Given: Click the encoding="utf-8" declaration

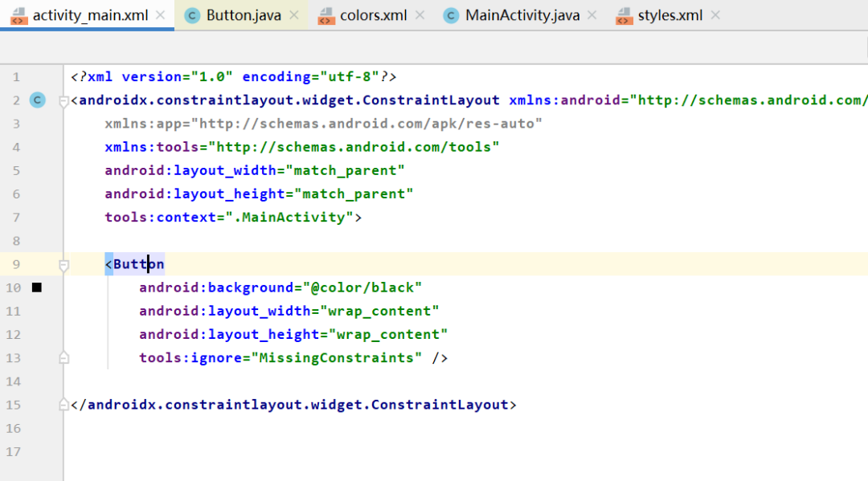Looking at the screenshot, I should pyautogui.click(x=310, y=77).
